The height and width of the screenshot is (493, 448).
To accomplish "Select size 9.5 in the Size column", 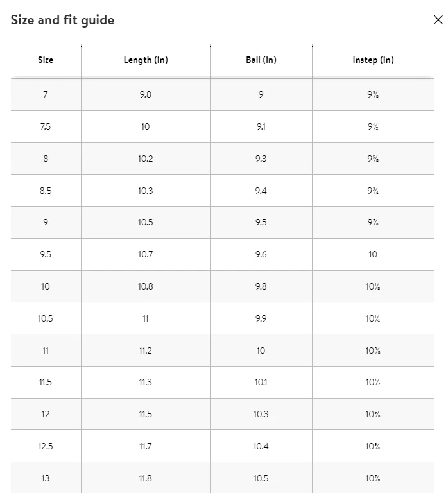I will tap(46, 254).
